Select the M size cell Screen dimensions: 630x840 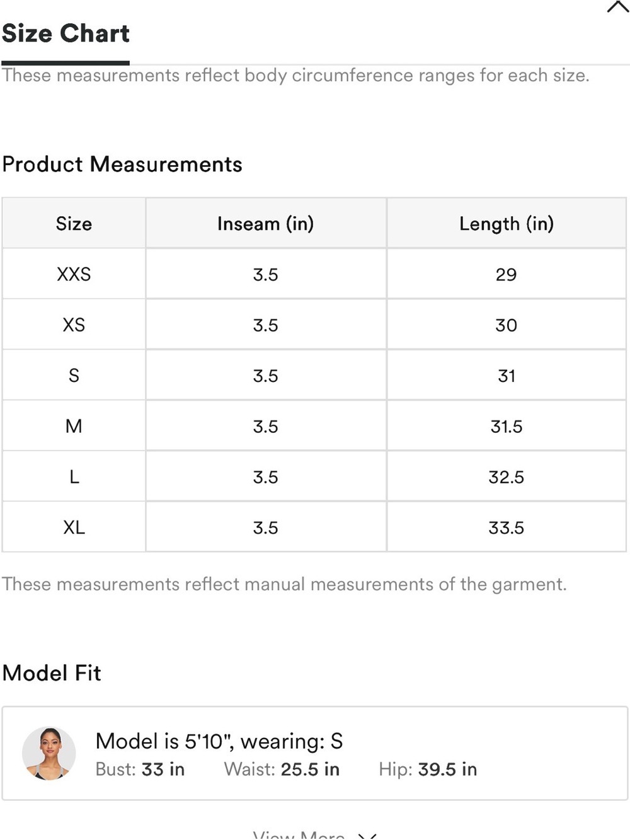click(x=74, y=427)
